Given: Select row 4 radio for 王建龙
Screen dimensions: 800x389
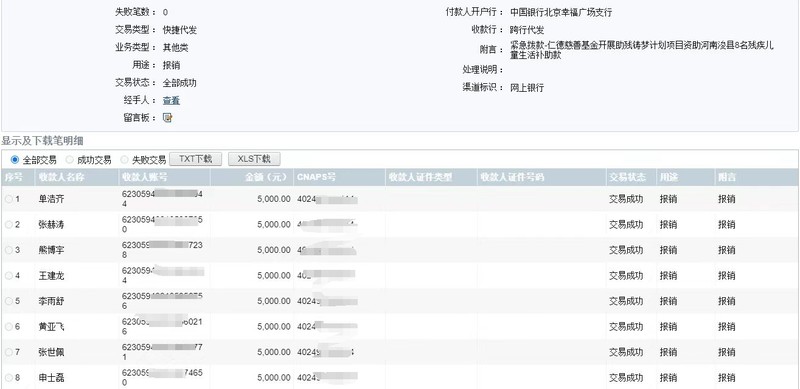Looking at the screenshot, I should point(9,276).
